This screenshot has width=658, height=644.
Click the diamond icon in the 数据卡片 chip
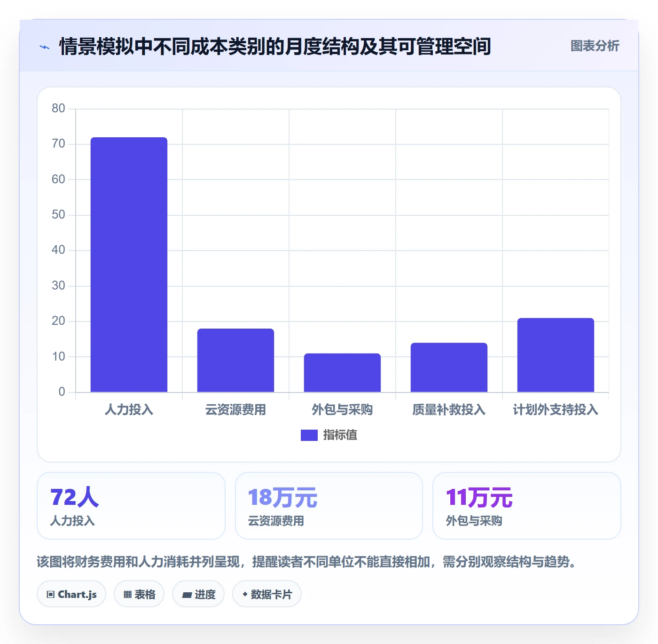[x=245, y=594]
